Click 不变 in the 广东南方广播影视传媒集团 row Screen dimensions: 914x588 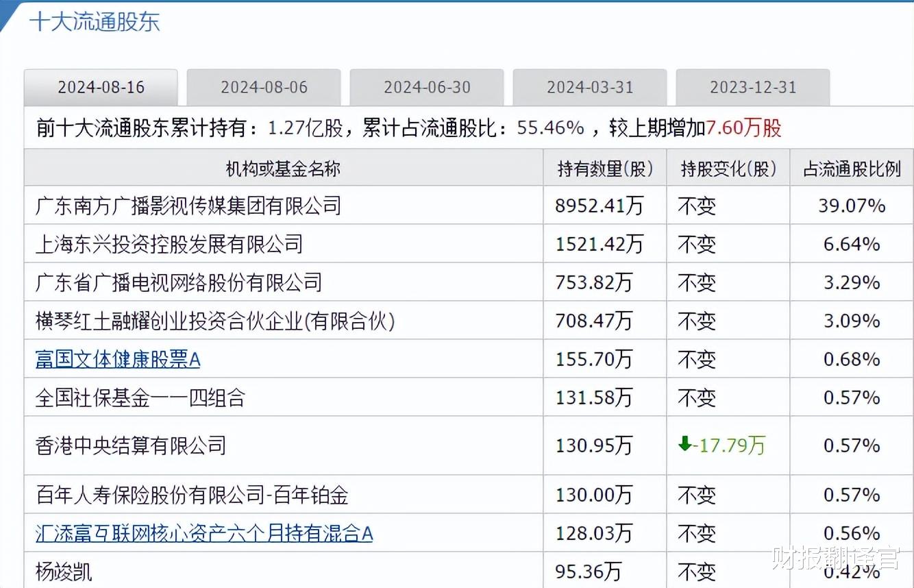coord(696,206)
